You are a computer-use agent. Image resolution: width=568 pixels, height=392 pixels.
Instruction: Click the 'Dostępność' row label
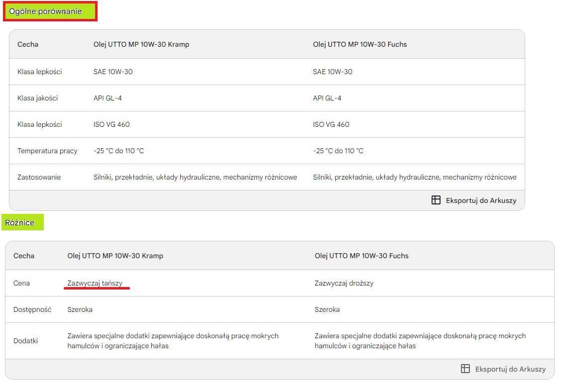(x=32, y=309)
